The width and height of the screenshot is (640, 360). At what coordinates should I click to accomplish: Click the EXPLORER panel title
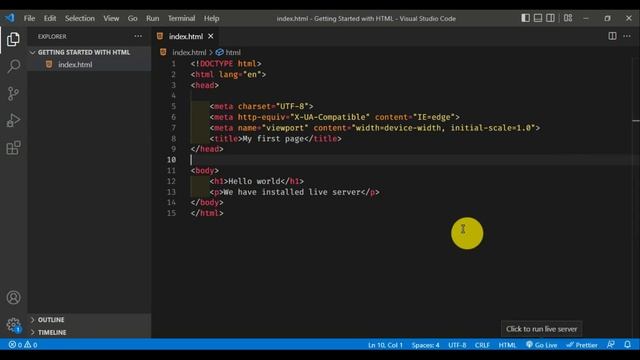[52, 36]
